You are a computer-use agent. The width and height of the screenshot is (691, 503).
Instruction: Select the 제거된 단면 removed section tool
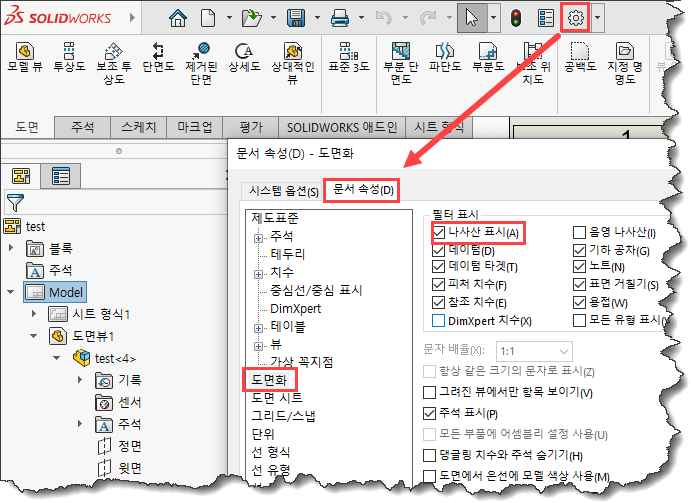[201, 64]
